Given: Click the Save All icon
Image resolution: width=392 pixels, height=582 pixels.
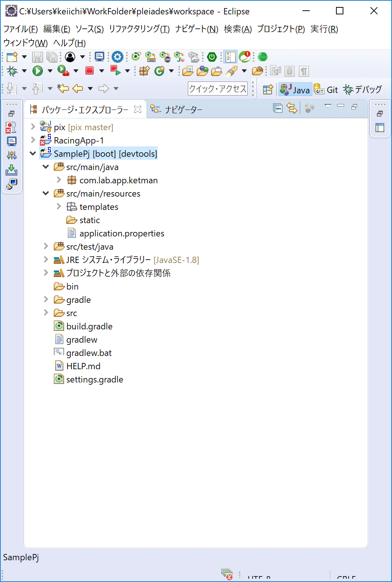Looking at the screenshot, I should [52, 57].
